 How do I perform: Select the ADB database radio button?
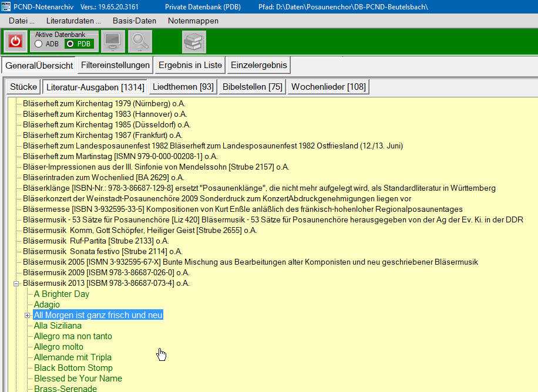[38, 44]
